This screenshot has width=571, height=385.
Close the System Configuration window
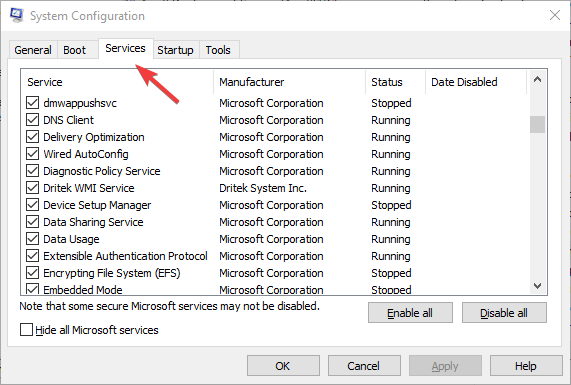pos(555,15)
